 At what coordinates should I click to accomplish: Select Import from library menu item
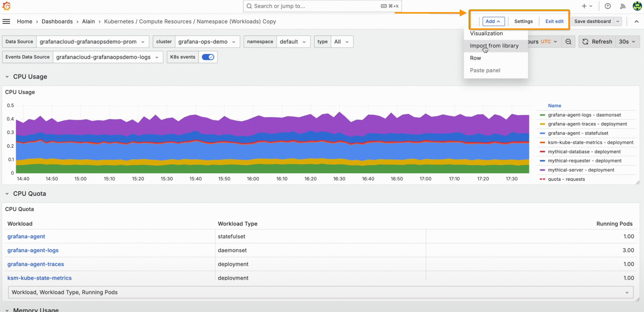point(494,46)
